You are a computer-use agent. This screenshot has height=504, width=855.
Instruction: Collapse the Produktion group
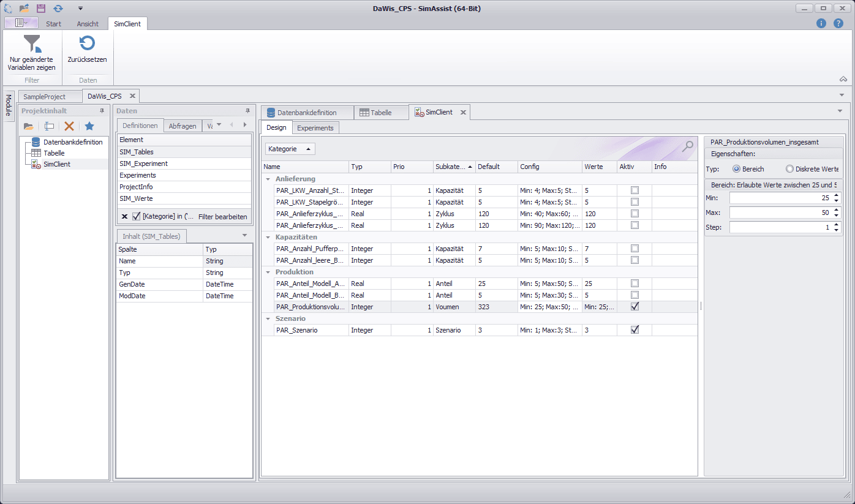coord(268,272)
